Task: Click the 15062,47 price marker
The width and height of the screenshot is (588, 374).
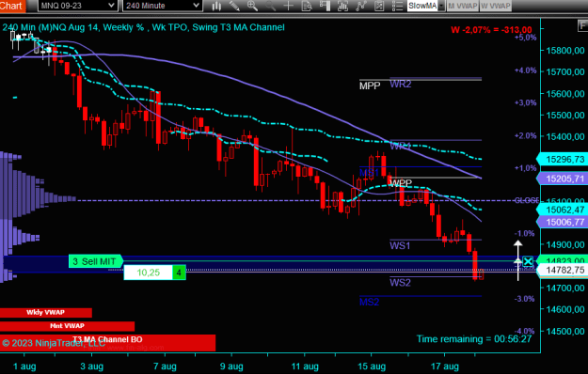Action: click(564, 210)
